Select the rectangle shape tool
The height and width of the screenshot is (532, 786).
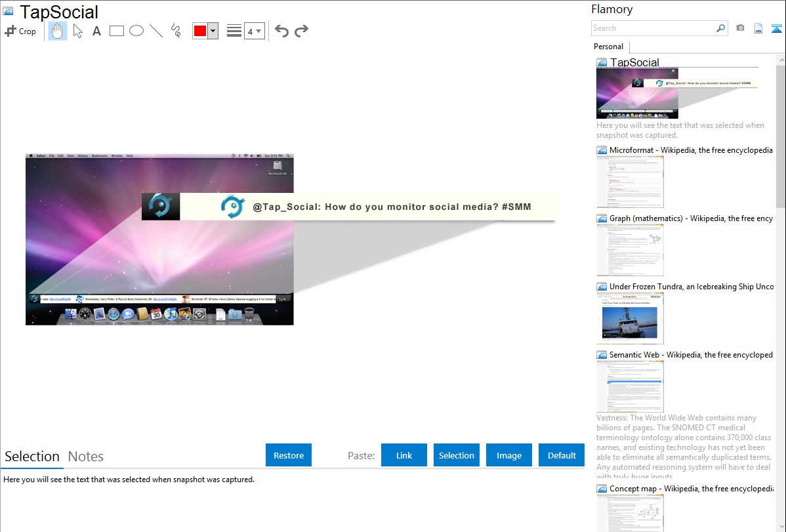pyautogui.click(x=116, y=31)
